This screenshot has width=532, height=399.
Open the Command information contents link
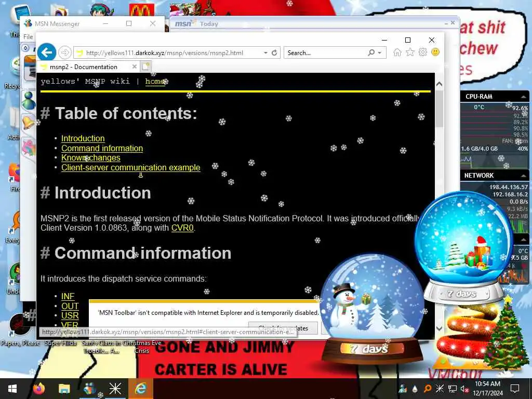click(x=102, y=148)
